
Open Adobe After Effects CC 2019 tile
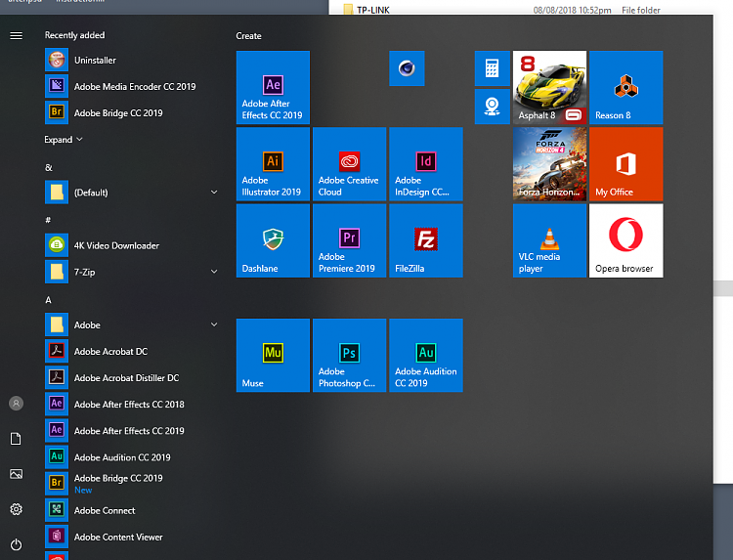(x=273, y=88)
